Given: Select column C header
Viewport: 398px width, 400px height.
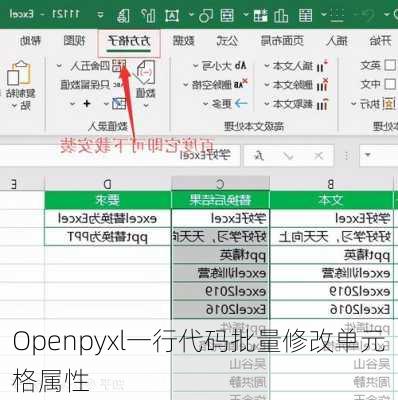Looking at the screenshot, I should pyautogui.click(x=220, y=183).
